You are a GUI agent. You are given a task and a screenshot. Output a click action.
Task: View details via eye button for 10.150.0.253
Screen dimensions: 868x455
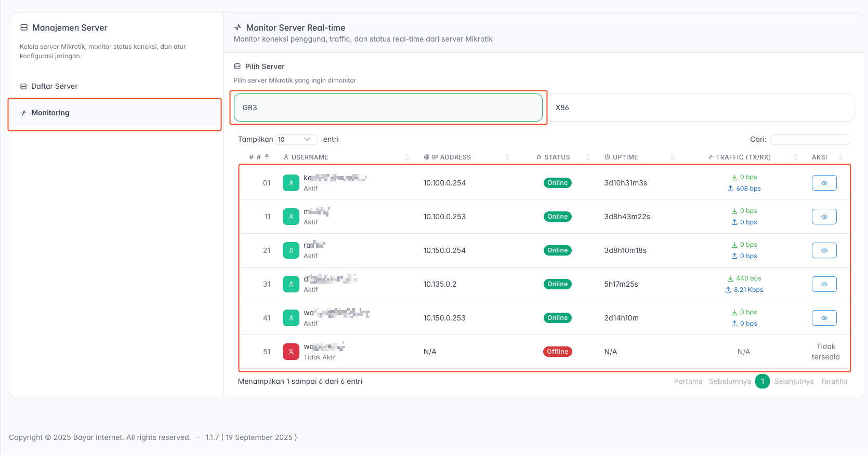click(824, 318)
